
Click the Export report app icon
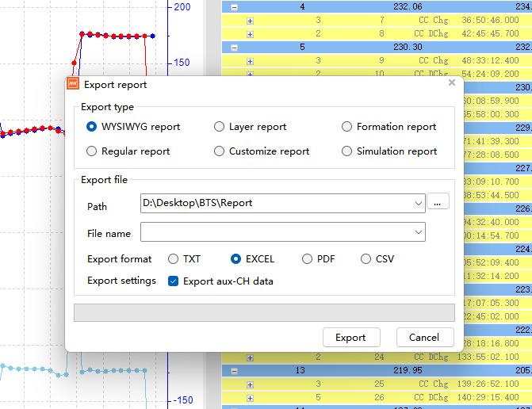[x=73, y=83]
